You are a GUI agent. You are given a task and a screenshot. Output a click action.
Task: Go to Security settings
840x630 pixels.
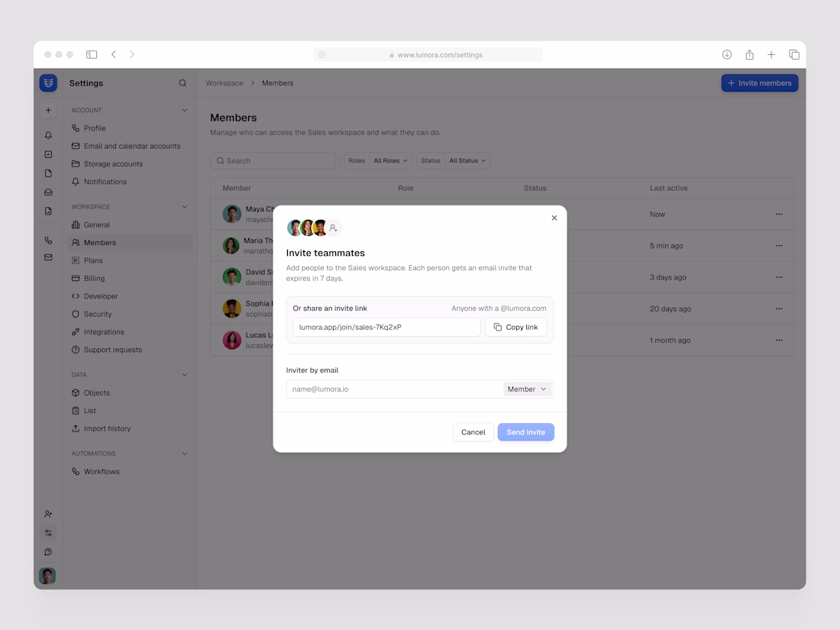click(130, 315)
